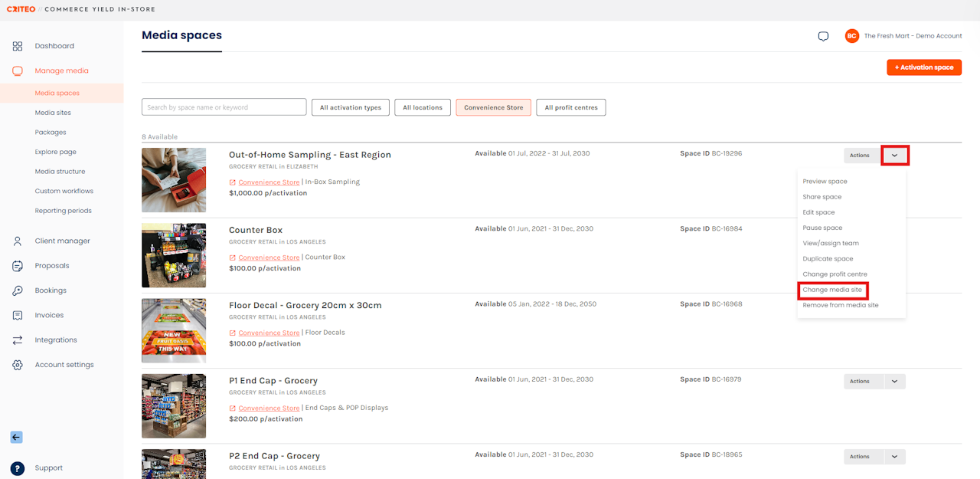This screenshot has height=479, width=980.
Task: Click the Client manager person icon
Action: [18, 241]
